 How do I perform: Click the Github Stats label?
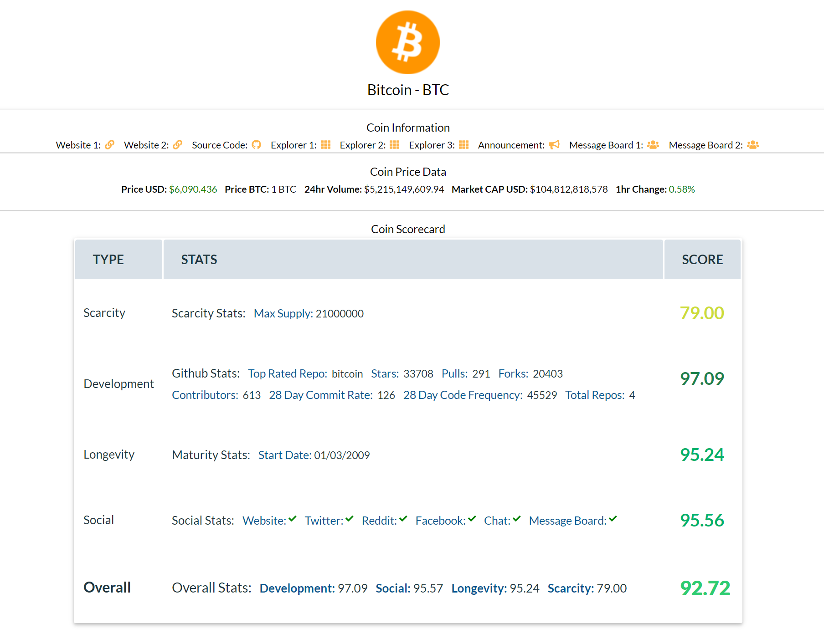(206, 373)
